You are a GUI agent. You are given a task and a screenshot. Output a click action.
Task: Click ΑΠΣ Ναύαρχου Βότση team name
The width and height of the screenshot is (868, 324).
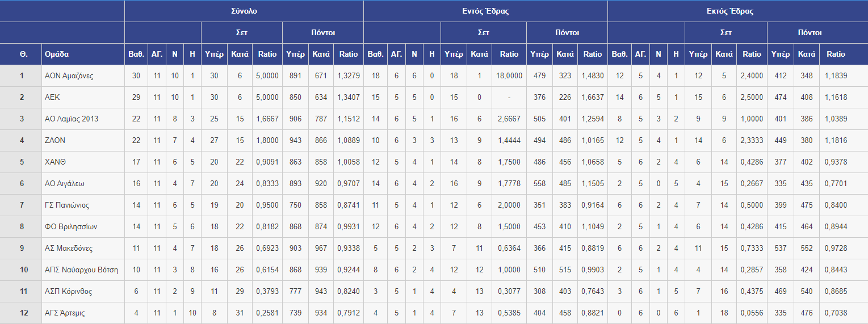click(81, 270)
